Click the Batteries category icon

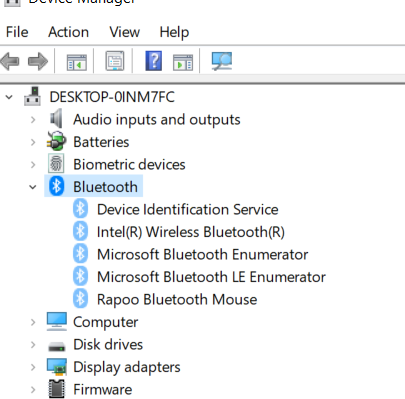[56, 141]
